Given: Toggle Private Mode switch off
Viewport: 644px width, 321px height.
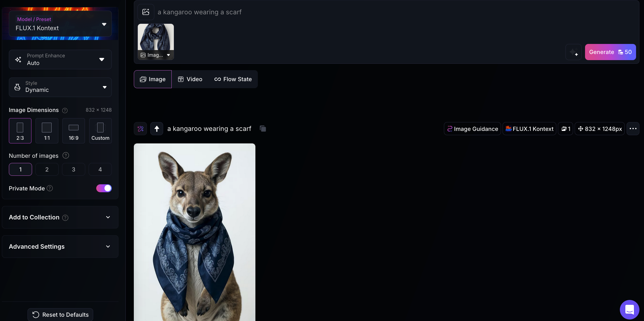Looking at the screenshot, I should (x=104, y=188).
